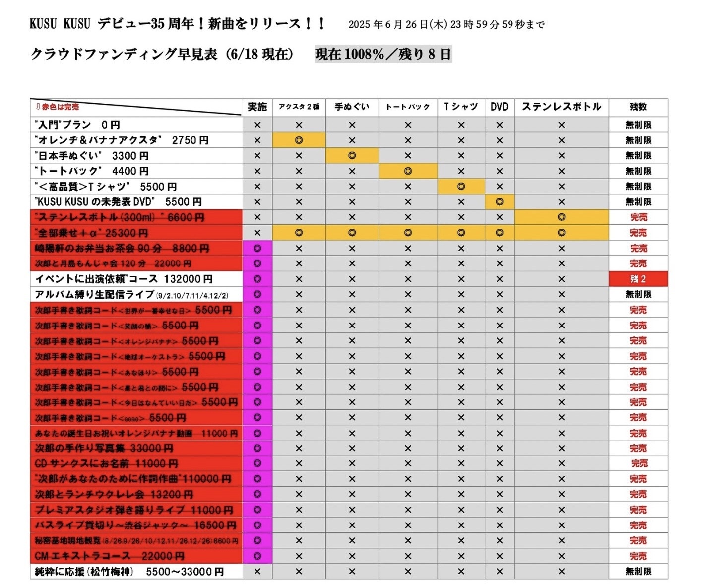The height and width of the screenshot is (588, 702).
Task: Click the ステンレスボトル ◎ mark
Action: (561, 217)
